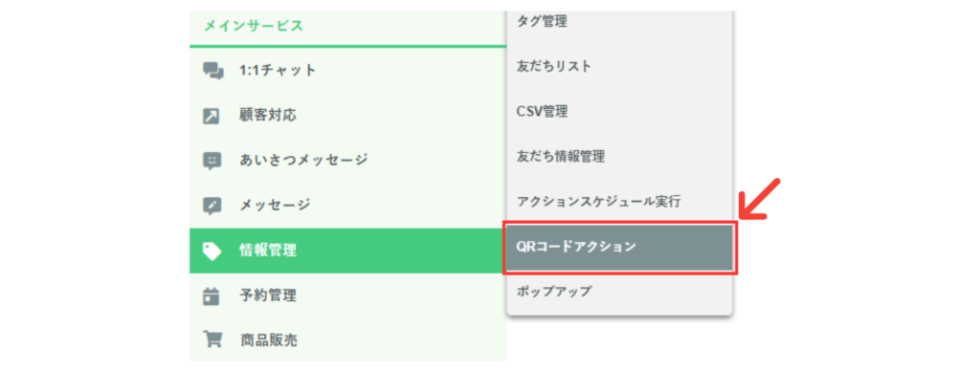The width and height of the screenshot is (980, 372).
Task: Click the smiley message icon for あいさつメッセージ
Action: 212,161
